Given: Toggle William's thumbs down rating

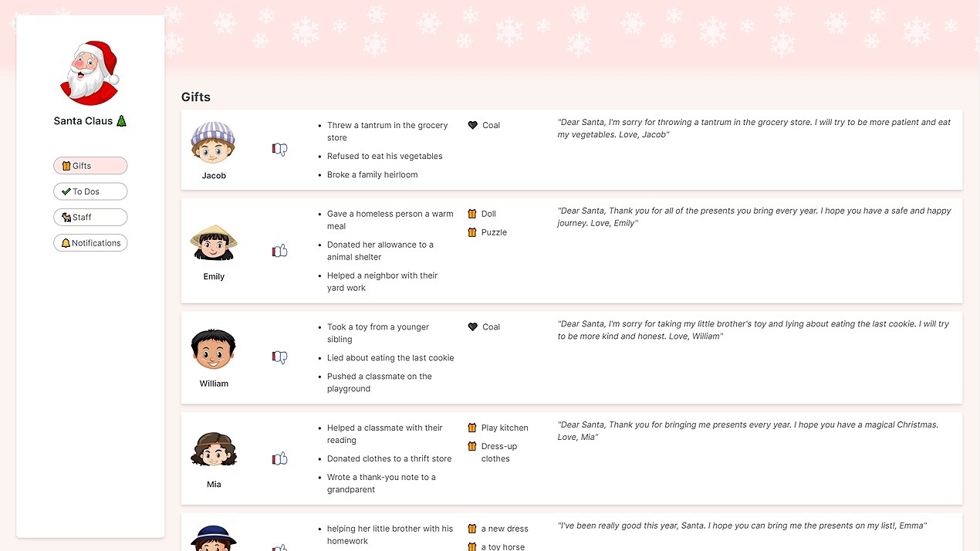Looking at the screenshot, I should pyautogui.click(x=279, y=357).
